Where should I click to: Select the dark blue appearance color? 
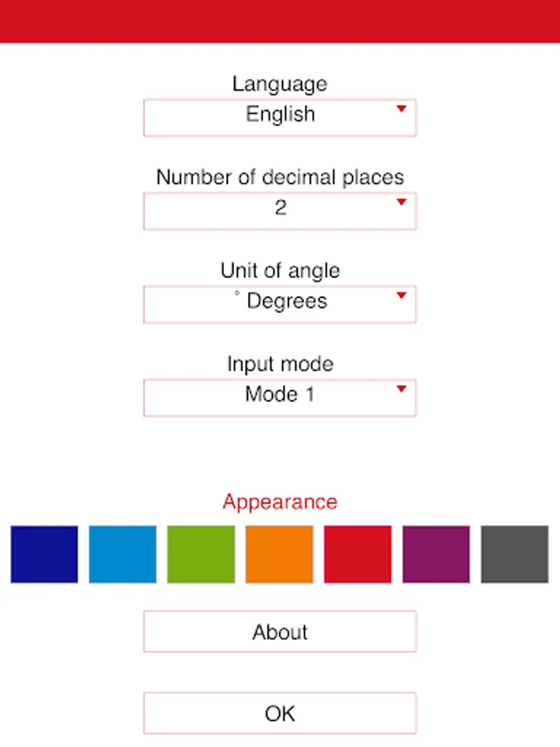(x=44, y=554)
